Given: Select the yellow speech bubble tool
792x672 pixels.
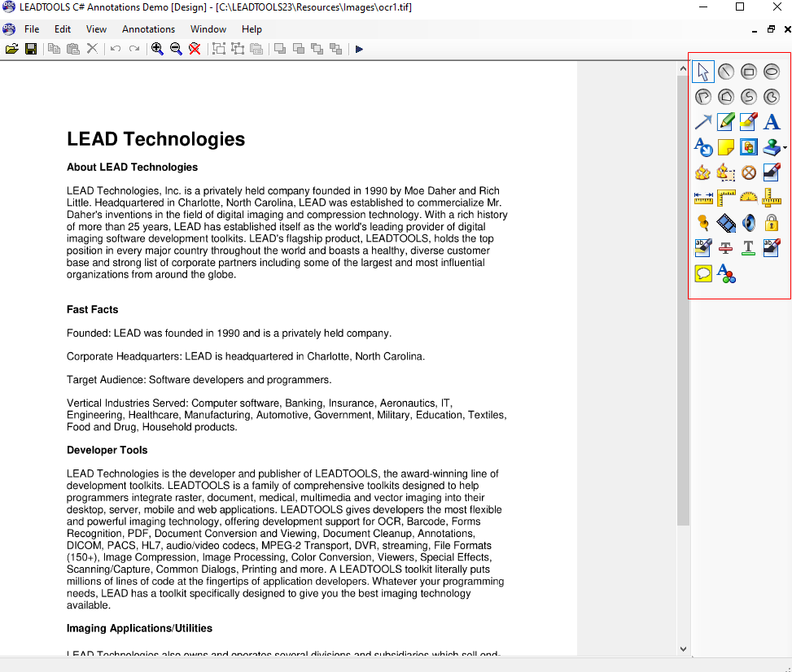Looking at the screenshot, I should coord(703,273).
